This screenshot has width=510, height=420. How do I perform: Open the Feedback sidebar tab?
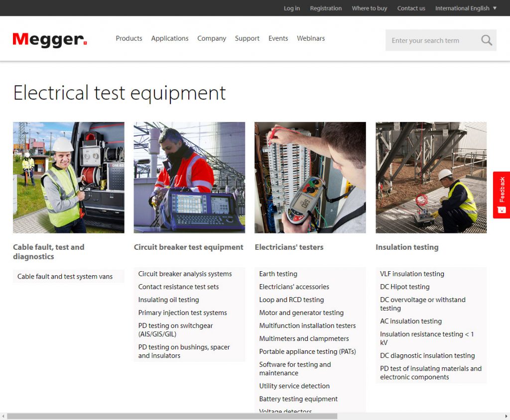pos(501,195)
